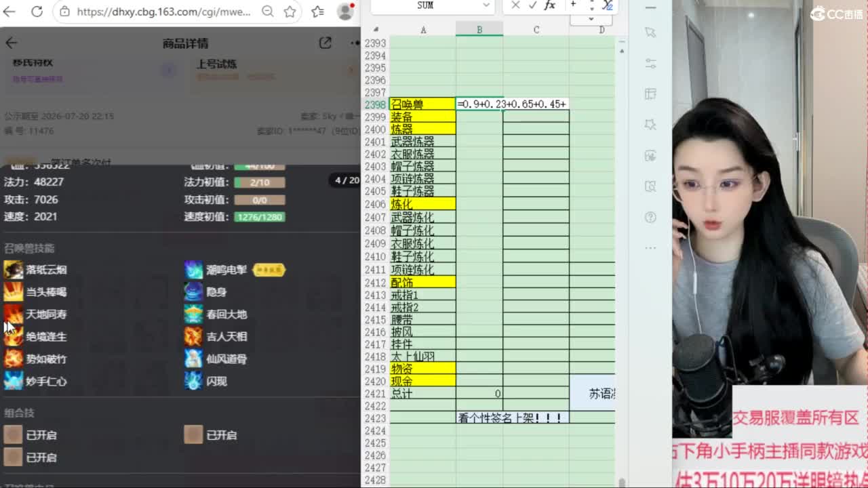Open the SUM name box dropdown
This screenshot has height=488, width=868.
click(x=486, y=5)
